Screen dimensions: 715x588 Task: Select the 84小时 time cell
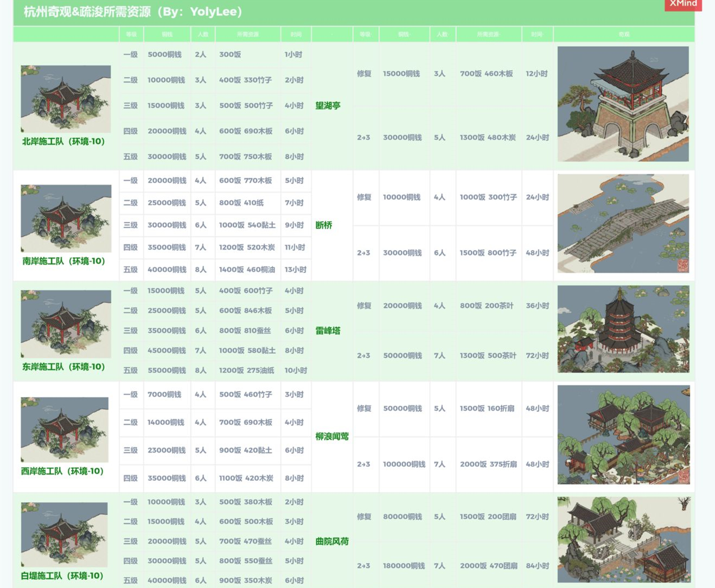[x=537, y=566]
